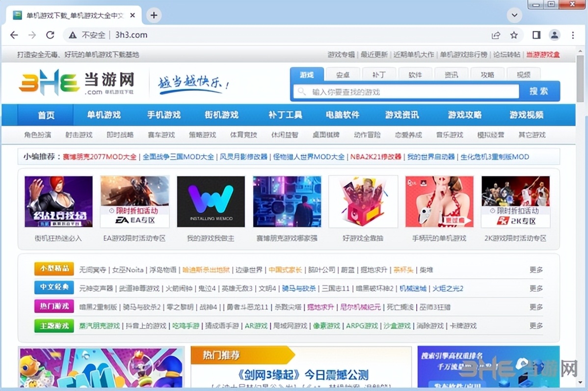The image size is (588, 391).
Task: Click the browser profile avatar icon
Action: click(x=555, y=35)
